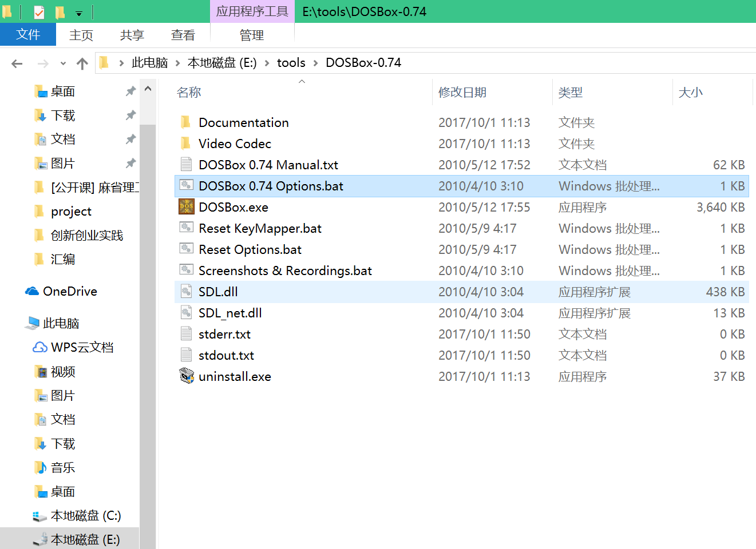Click the Documentation folder icon
Viewport: 756px width, 549px height.
click(185, 122)
